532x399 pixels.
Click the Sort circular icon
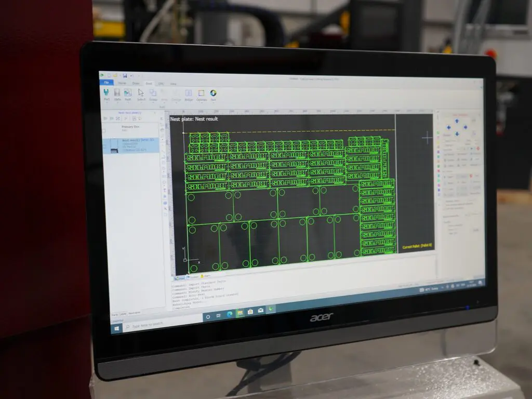(x=213, y=93)
